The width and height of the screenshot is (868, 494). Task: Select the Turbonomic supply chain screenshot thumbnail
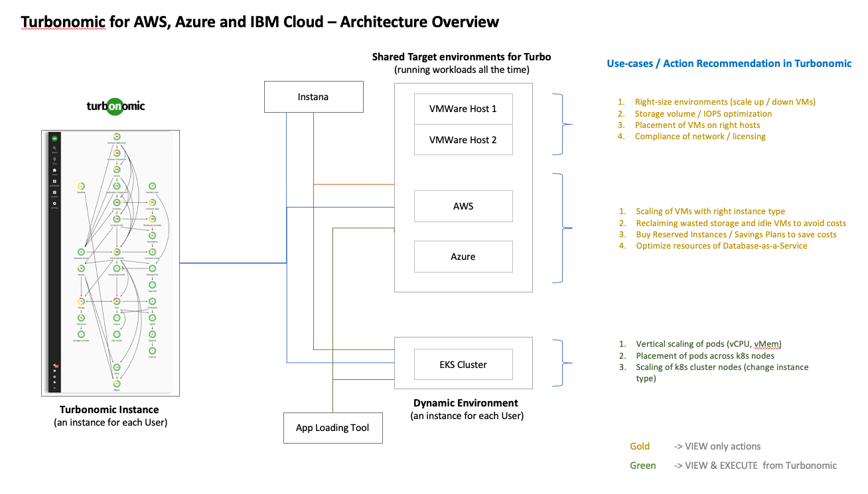[110, 263]
